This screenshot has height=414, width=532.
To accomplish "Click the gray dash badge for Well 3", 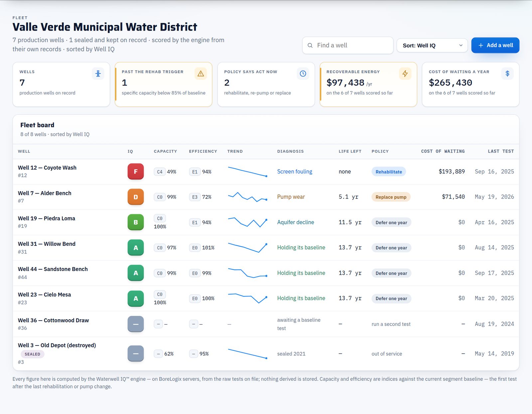I will click(136, 353).
